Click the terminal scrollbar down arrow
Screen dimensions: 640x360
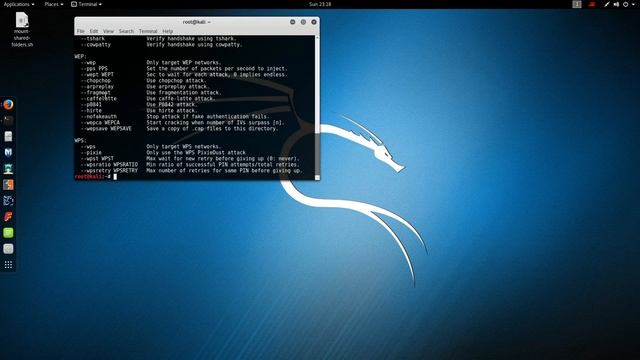317,178
